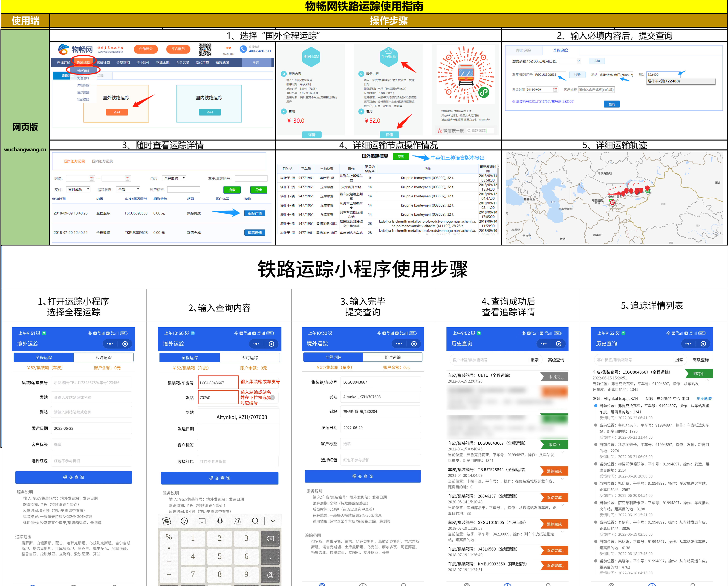
Task: Open the 追踪状态 全部 dropdown
Action: pos(128,189)
